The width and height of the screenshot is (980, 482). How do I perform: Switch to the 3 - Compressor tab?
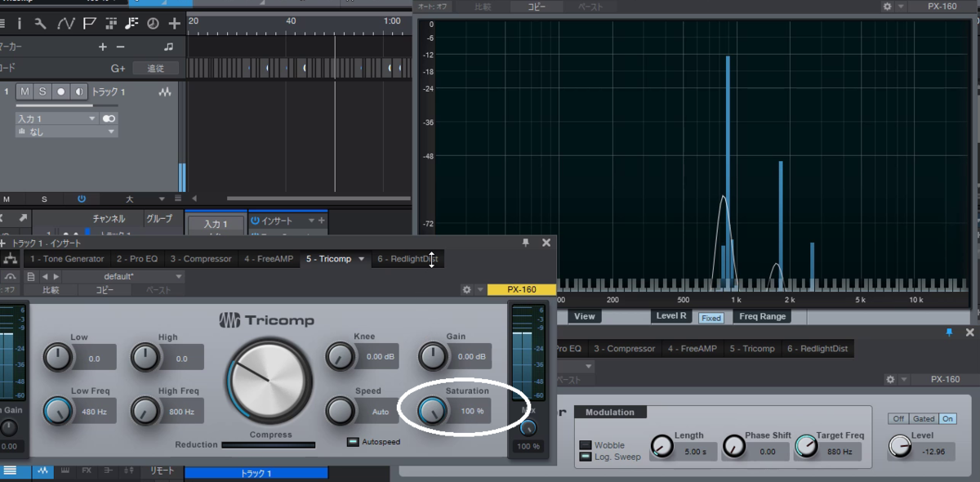click(201, 259)
